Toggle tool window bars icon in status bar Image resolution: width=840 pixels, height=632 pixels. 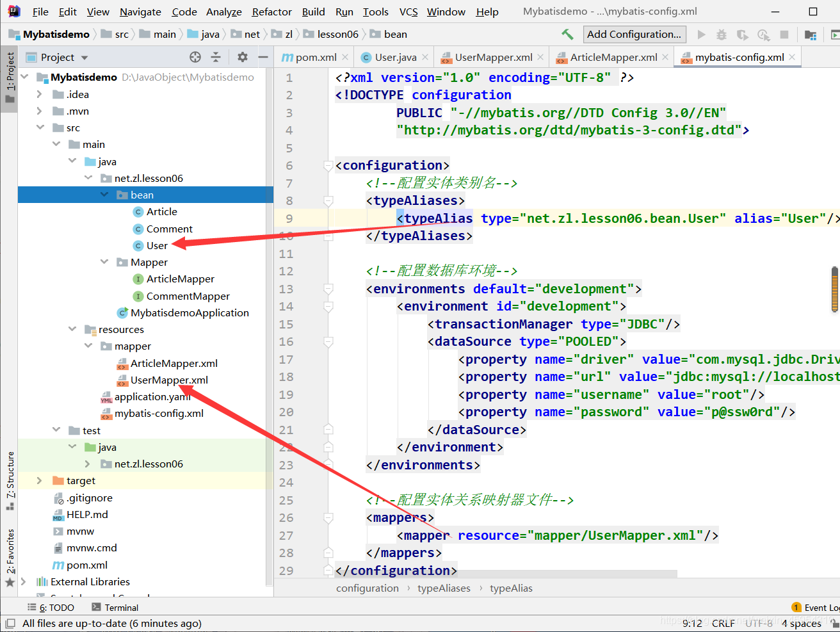[x=10, y=623]
